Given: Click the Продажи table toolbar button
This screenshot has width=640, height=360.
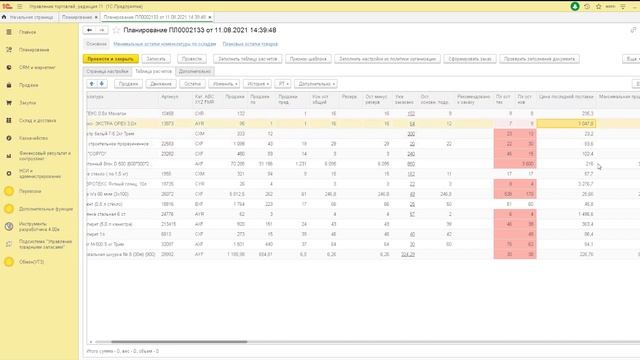Looking at the screenshot, I should click(x=128, y=84).
